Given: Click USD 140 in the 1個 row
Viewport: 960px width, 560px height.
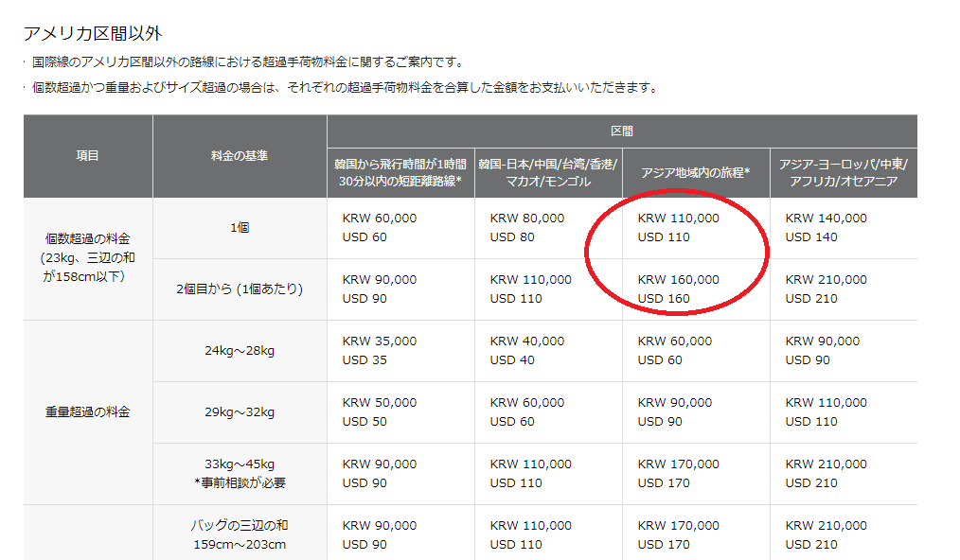Looking at the screenshot, I should 810,237.
